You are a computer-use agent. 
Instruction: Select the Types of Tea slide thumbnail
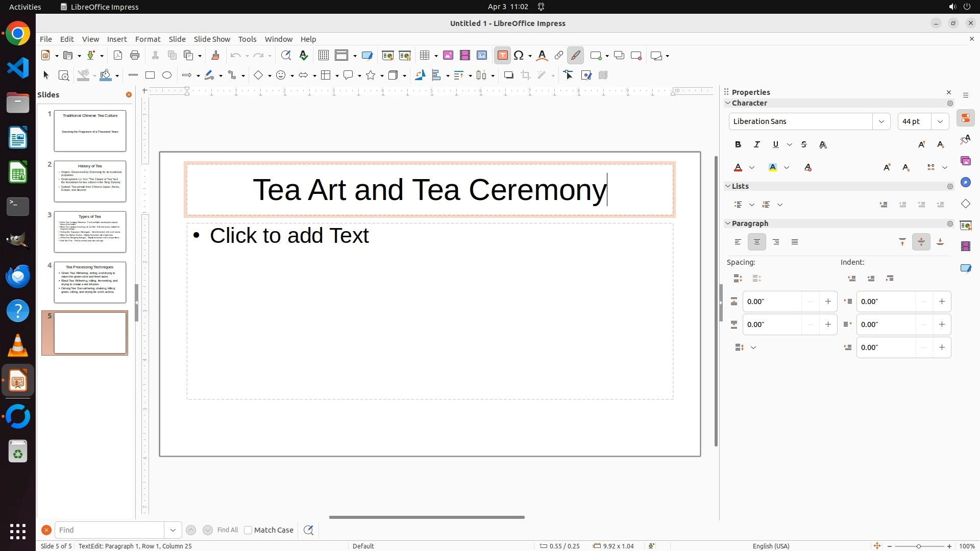90,232
